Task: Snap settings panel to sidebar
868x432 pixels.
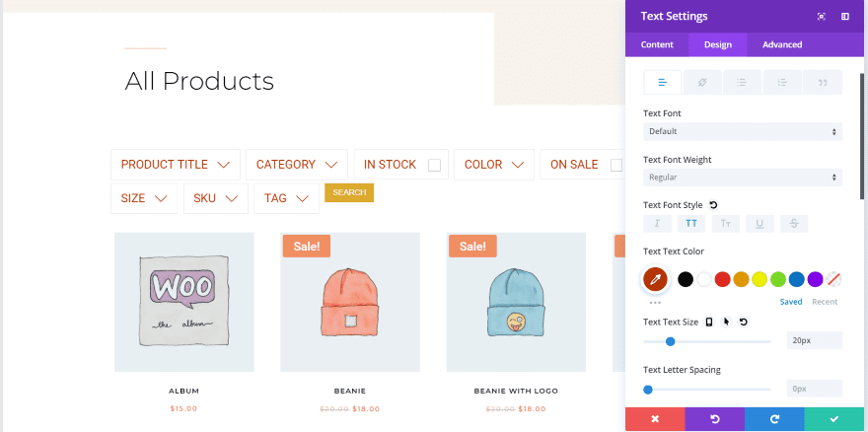Action: pos(845,17)
